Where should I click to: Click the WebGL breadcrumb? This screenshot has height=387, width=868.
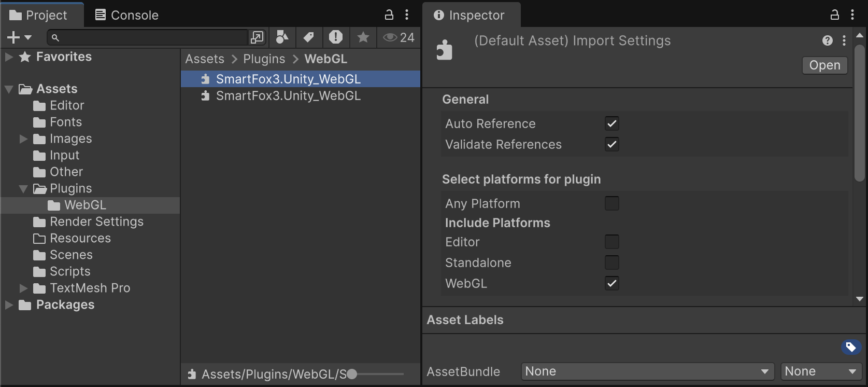click(x=326, y=59)
